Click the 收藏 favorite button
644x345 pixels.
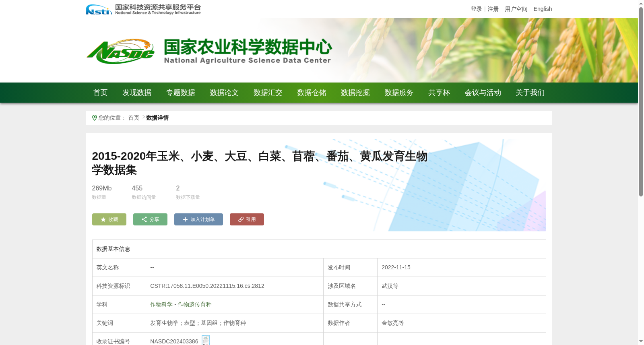tap(109, 219)
